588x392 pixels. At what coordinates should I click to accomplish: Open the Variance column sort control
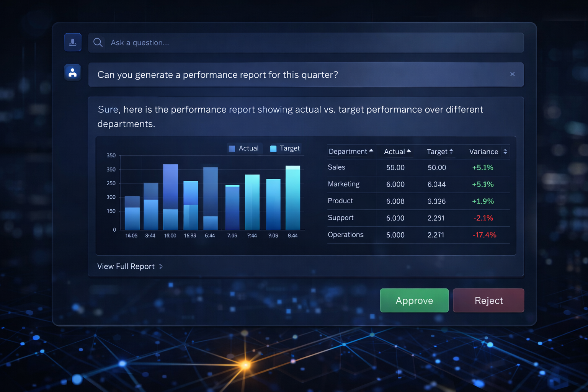pos(505,152)
